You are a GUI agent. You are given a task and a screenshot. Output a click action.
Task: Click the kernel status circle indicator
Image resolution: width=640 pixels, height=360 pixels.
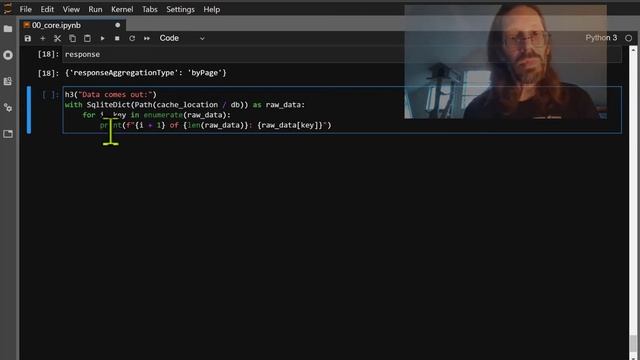(629, 38)
